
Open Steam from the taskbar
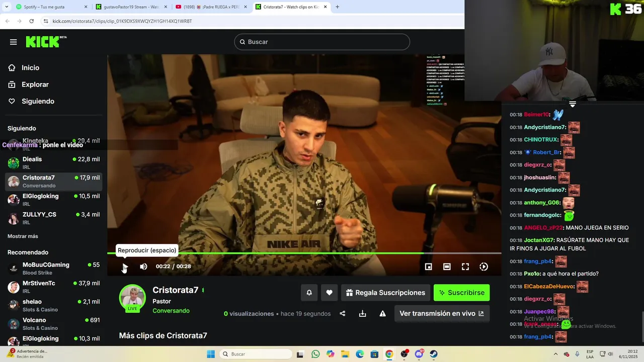point(434,354)
